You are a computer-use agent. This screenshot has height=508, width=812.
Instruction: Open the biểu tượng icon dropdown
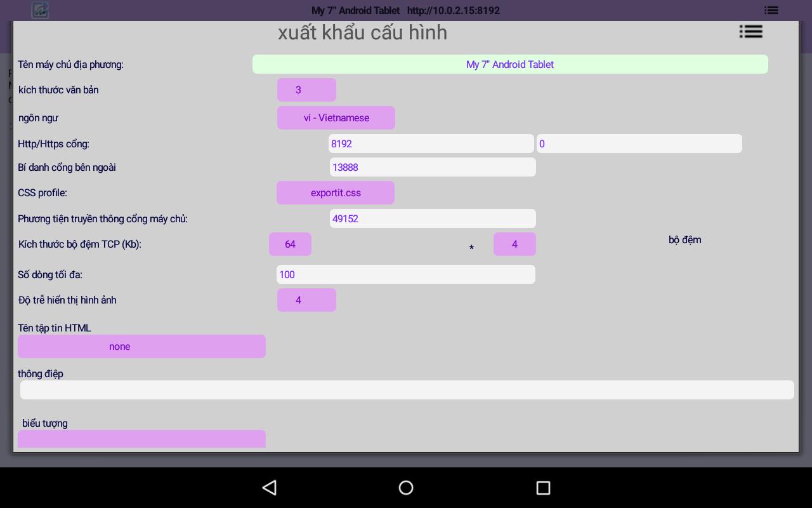click(x=141, y=439)
